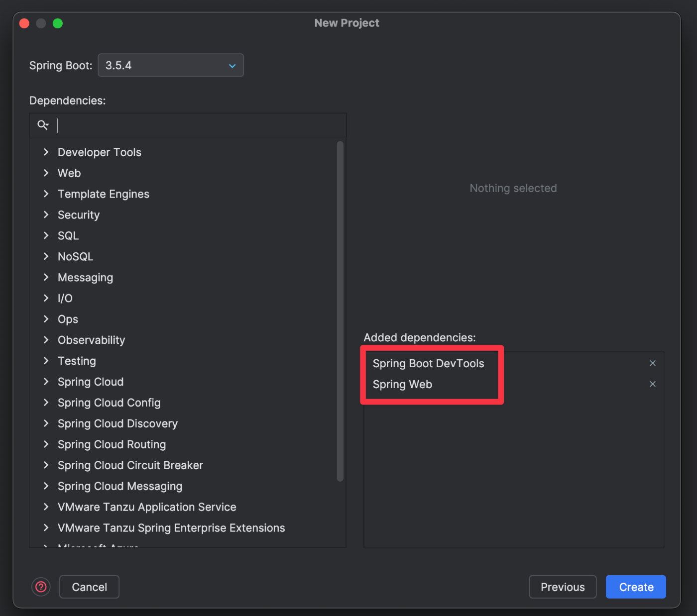Screen dimensions: 697x616
Task: Expand the Security category
Action: tap(46, 215)
